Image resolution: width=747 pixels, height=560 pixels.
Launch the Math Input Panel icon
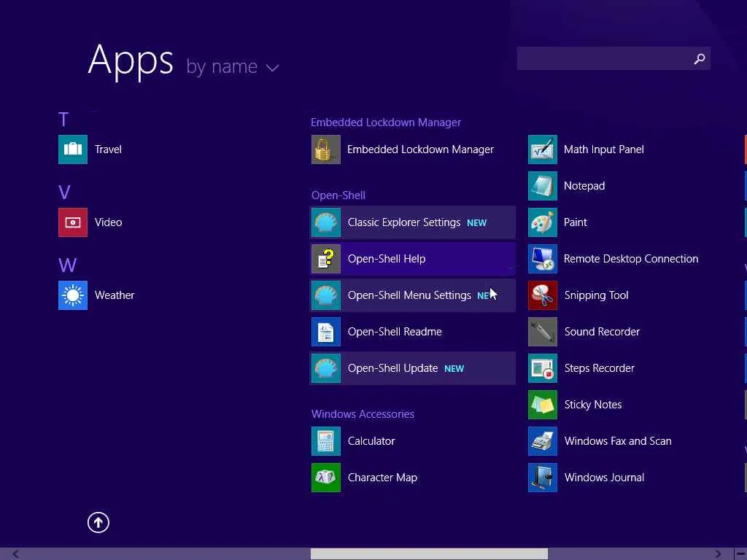543,149
